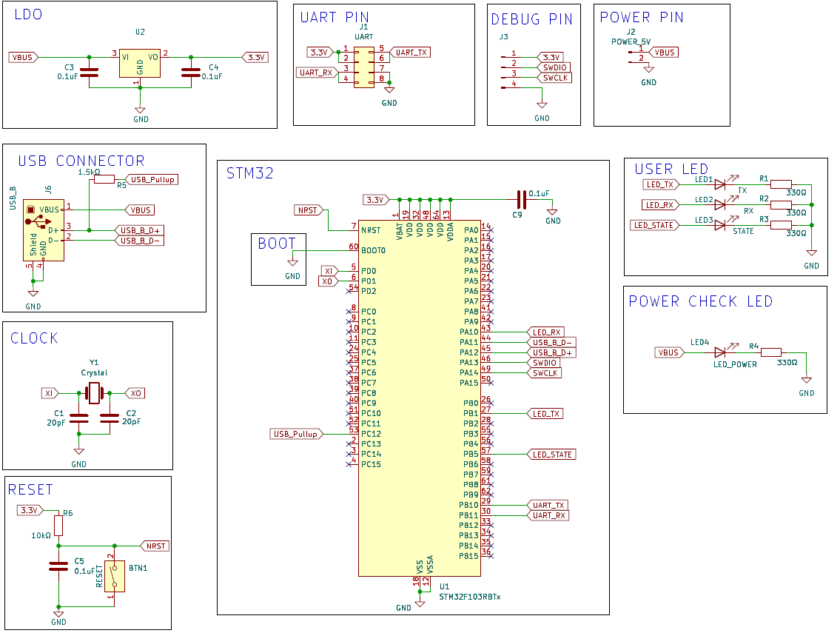Select capacitor C4 in the LDO block
This screenshot has width=840, height=633.
tap(191, 73)
